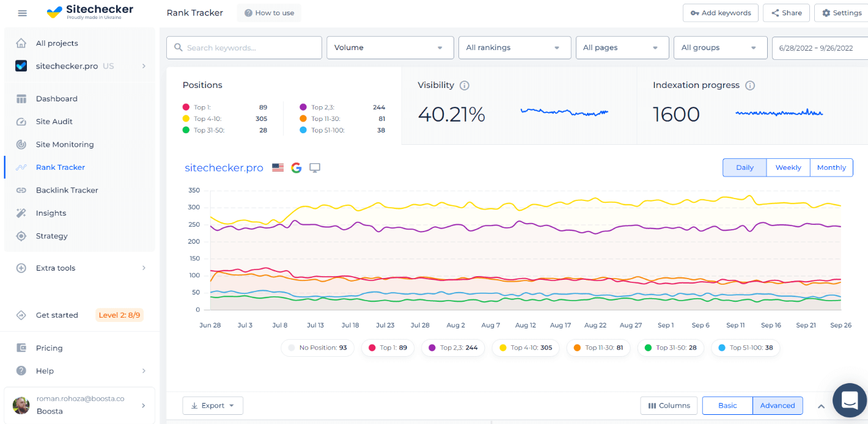The height and width of the screenshot is (424, 868).
Task: Click the Google search engine icon
Action: (296, 167)
